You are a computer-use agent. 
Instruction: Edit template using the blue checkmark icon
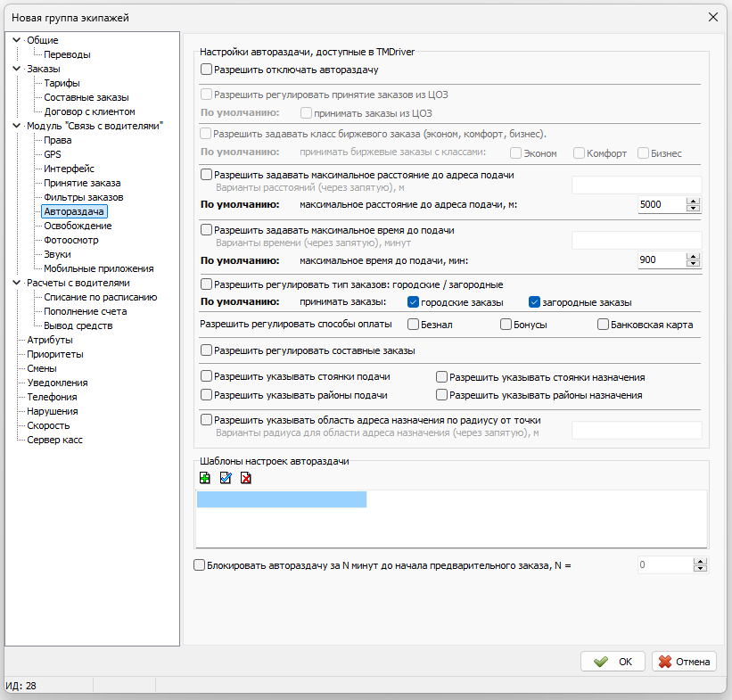tap(226, 478)
